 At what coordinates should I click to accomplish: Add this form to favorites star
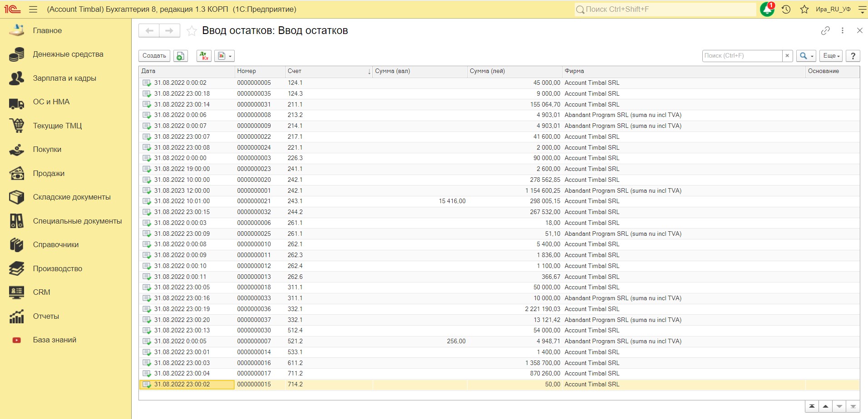pyautogui.click(x=192, y=31)
